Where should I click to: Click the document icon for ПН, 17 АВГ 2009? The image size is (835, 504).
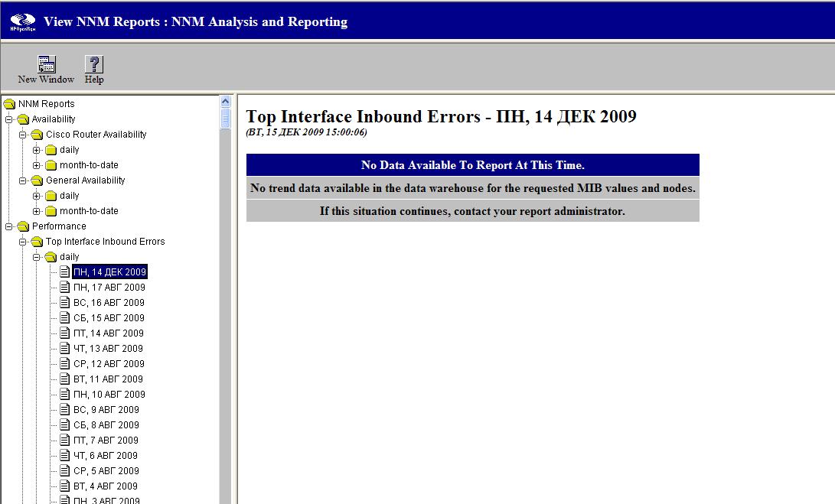[65, 288]
